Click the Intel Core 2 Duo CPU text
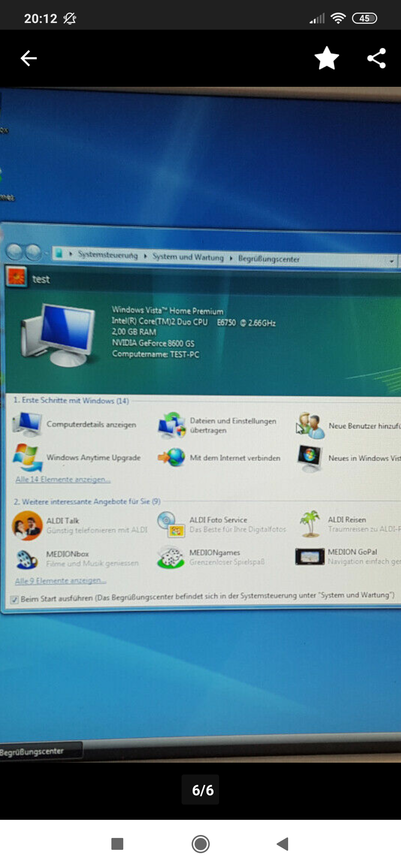This screenshot has width=401, height=868. (x=193, y=322)
